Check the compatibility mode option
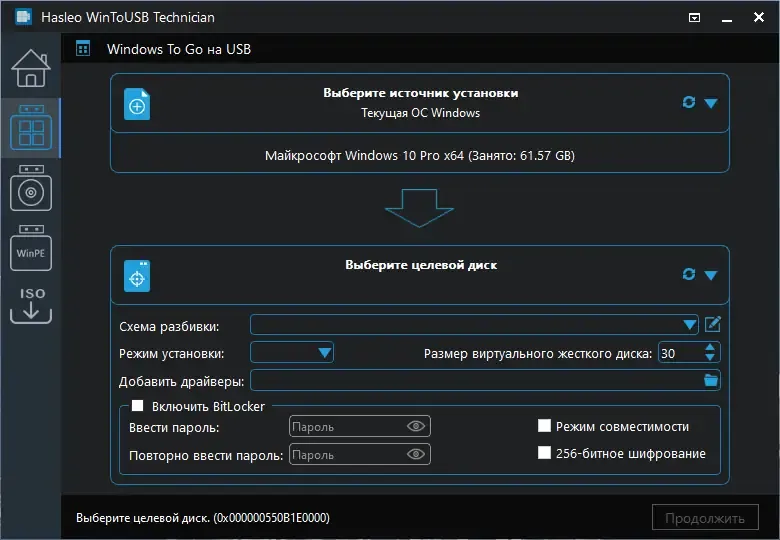This screenshot has height=540, width=780. [544, 426]
